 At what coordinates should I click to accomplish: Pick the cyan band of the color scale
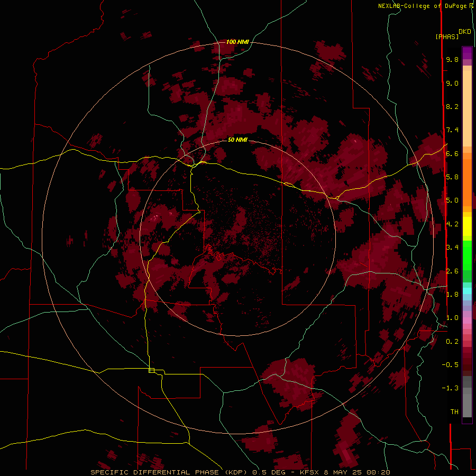[x=467, y=291]
